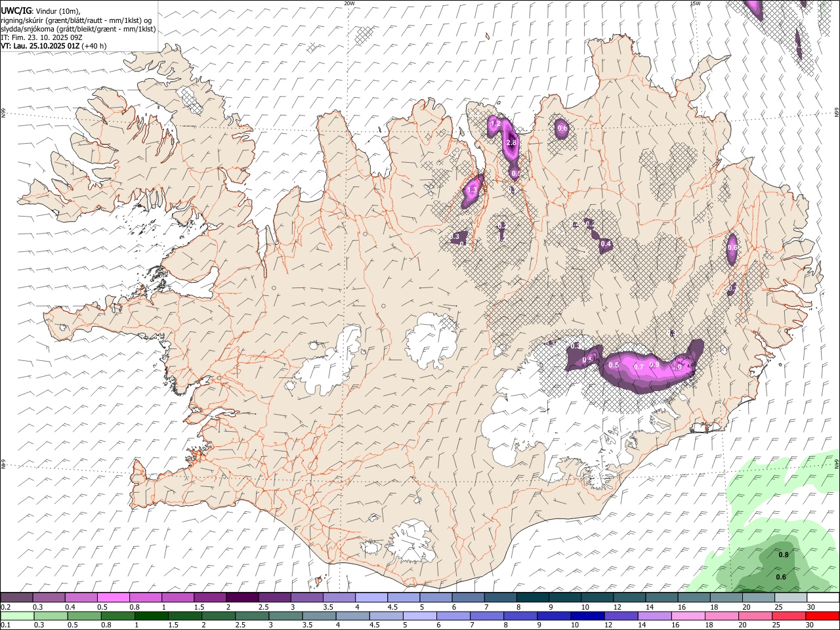Click the 'slydda/snjókoma' legend description line
This screenshot has height=630, width=840.
coord(78,29)
